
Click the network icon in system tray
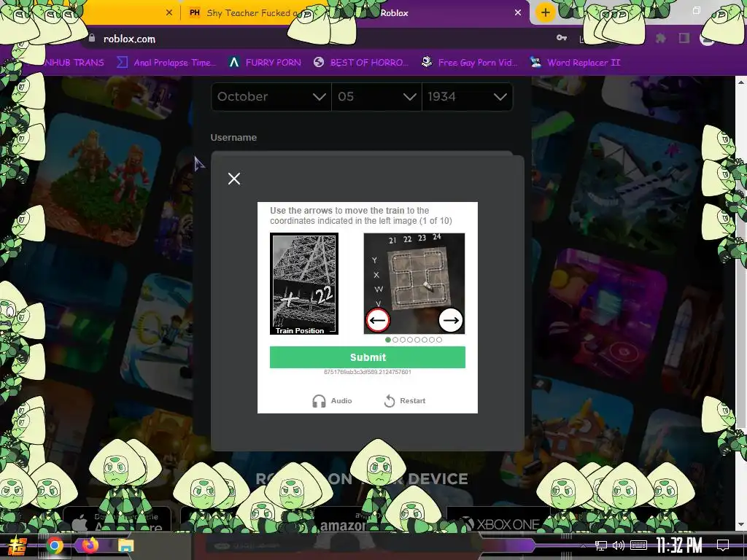pos(601,545)
